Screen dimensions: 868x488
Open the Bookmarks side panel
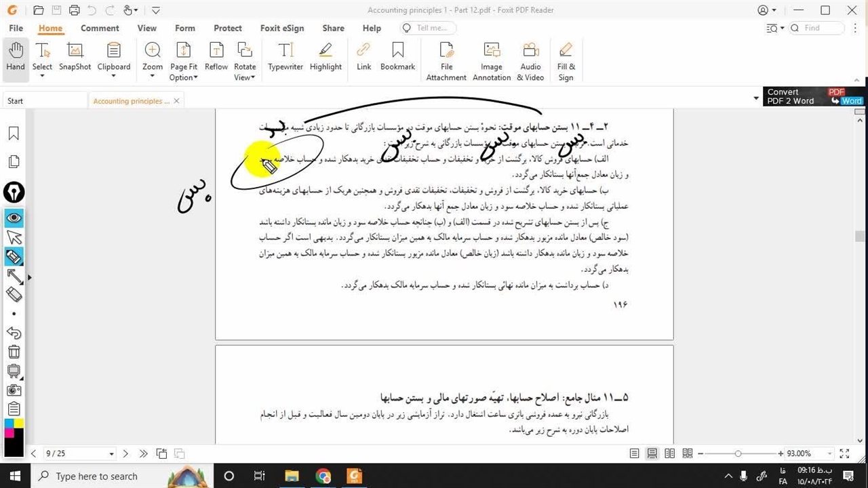click(x=14, y=134)
